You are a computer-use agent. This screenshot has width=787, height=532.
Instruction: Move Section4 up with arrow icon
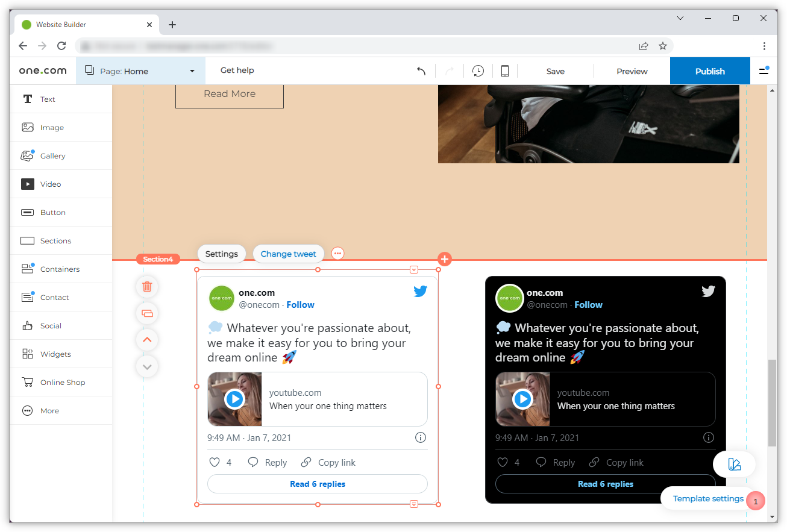147,340
